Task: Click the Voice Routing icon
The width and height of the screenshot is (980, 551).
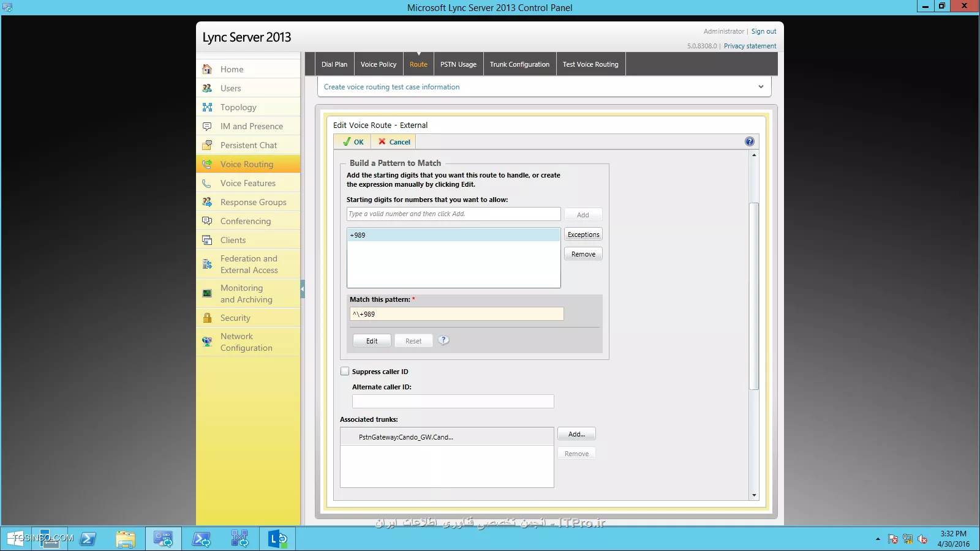Action: pyautogui.click(x=207, y=164)
